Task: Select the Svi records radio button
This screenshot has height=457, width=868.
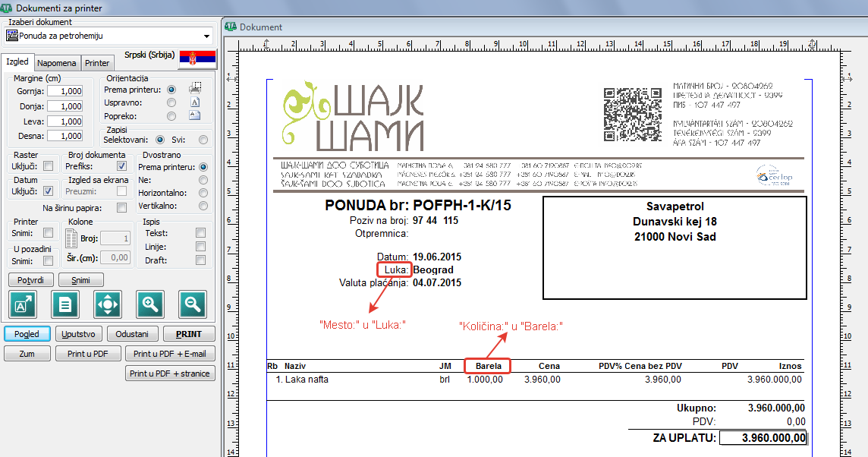Action: point(203,140)
